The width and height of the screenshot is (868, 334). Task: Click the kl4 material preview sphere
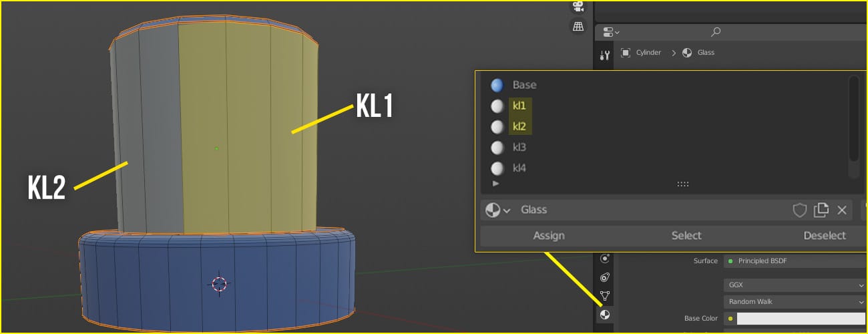pos(497,168)
